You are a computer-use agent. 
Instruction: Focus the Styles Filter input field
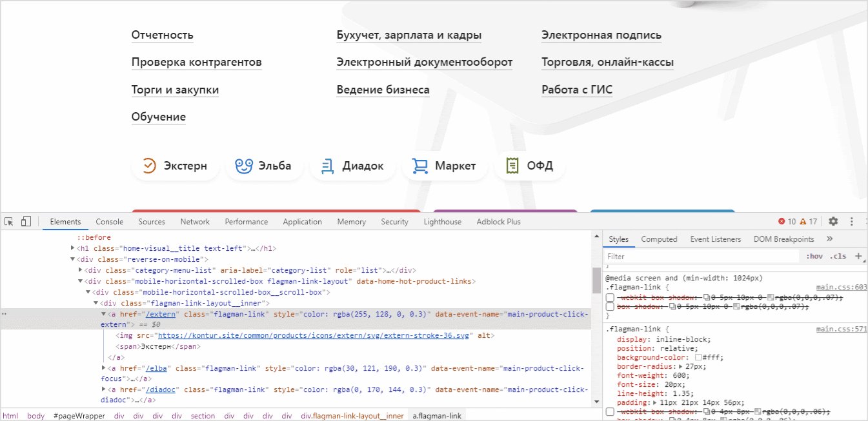pyautogui.click(x=702, y=256)
